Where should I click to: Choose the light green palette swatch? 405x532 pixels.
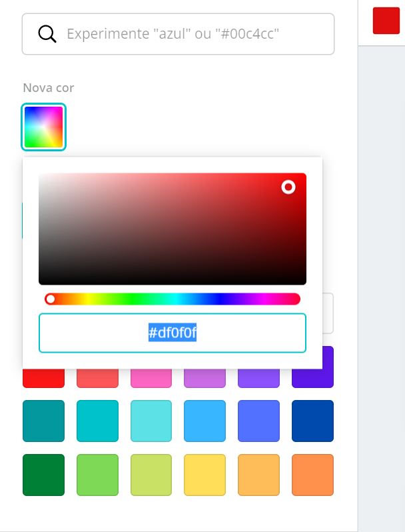[x=98, y=475]
